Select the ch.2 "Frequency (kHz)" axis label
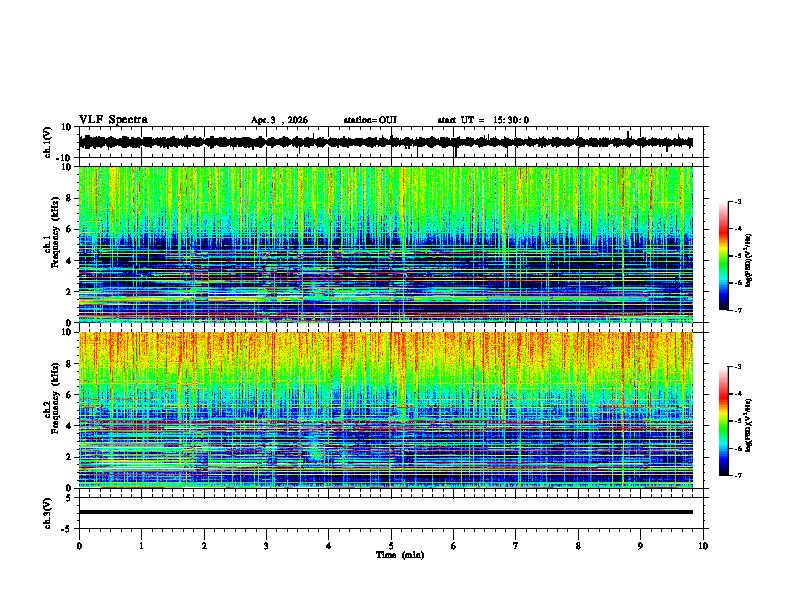 coord(55,398)
